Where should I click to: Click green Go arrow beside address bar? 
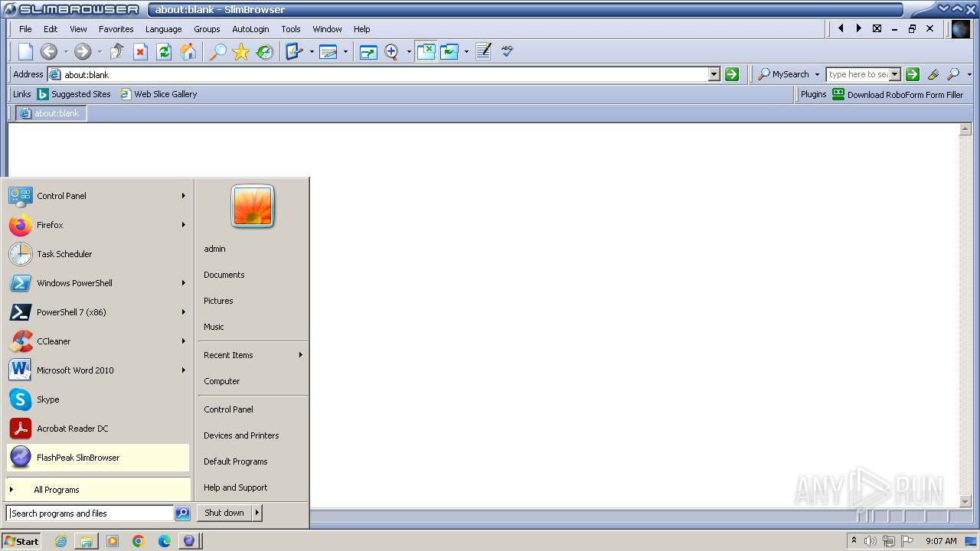tap(732, 74)
